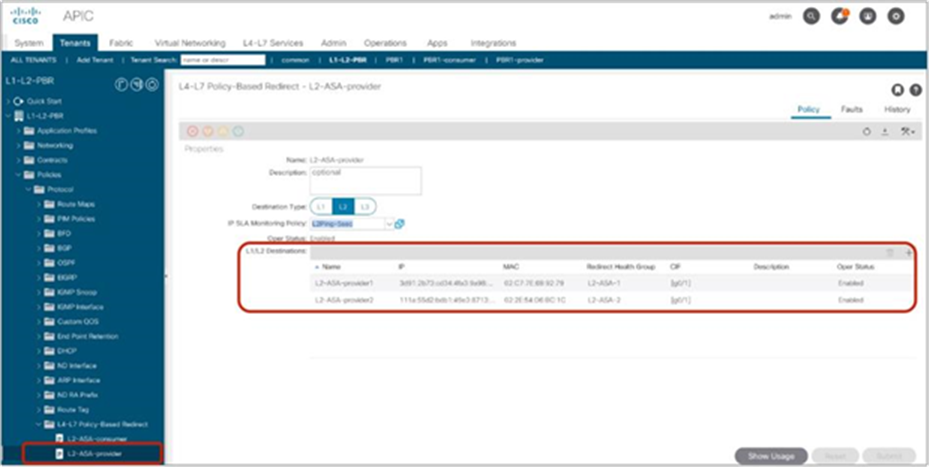This screenshot has height=467, width=929.
Task: Expand the IGMP Snoop folder
Action: point(39,292)
